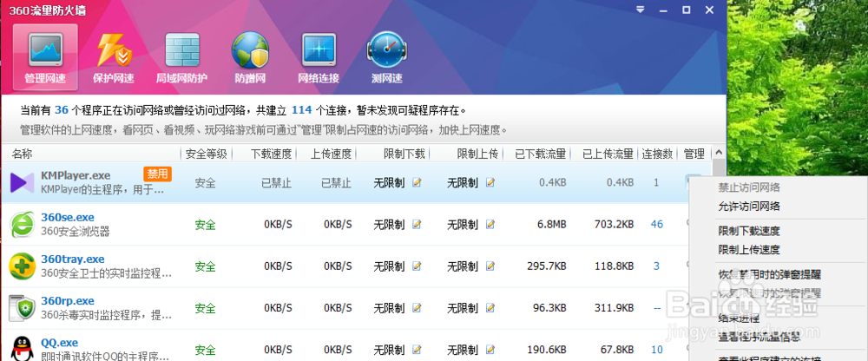Image resolution: width=868 pixels, height=361 pixels.
Task: Edit upload limit for KMPlayer.exe
Action: click(490, 183)
